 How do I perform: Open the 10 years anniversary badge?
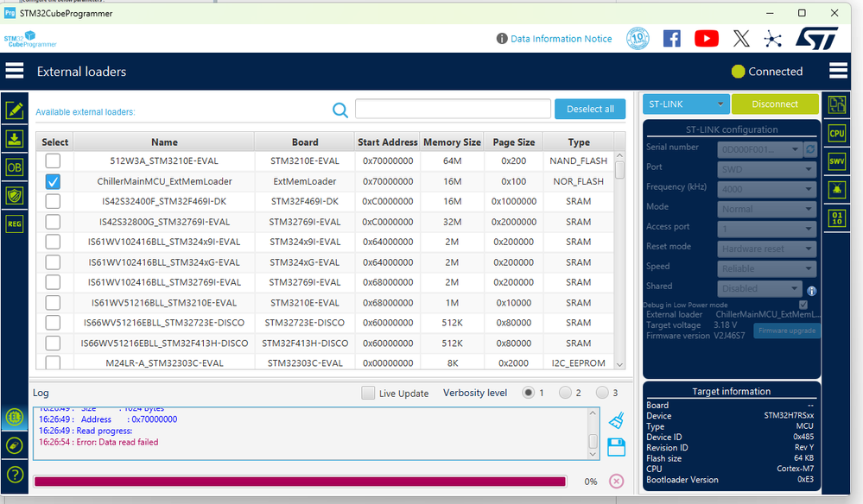[638, 39]
